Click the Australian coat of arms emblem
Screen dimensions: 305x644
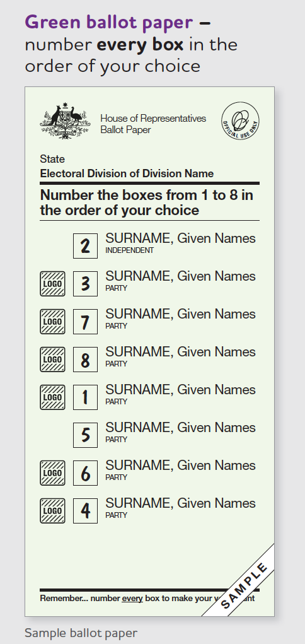[66, 122]
